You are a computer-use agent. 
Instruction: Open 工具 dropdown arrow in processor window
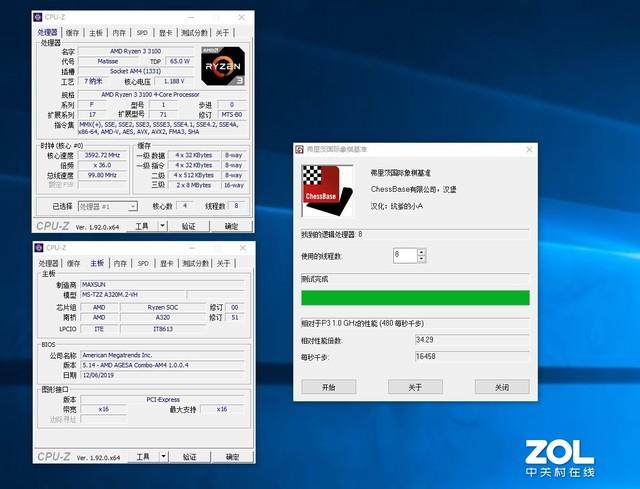(x=162, y=226)
